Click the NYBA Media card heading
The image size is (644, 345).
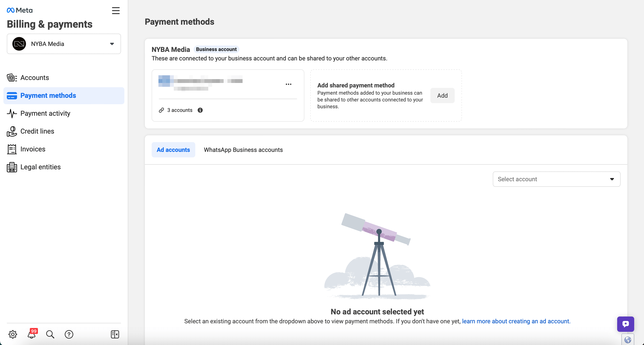[171, 49]
